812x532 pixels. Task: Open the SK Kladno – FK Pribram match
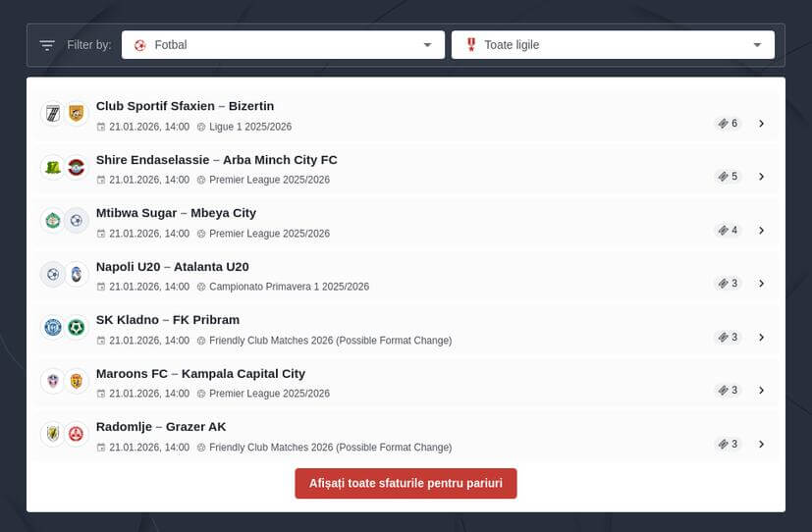pos(167,320)
